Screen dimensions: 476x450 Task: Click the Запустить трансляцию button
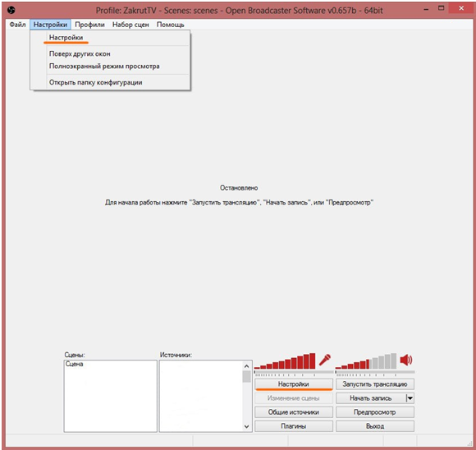pyautogui.click(x=375, y=384)
